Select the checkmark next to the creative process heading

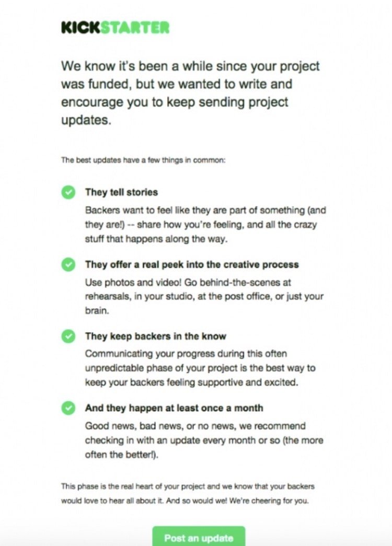tap(68, 265)
